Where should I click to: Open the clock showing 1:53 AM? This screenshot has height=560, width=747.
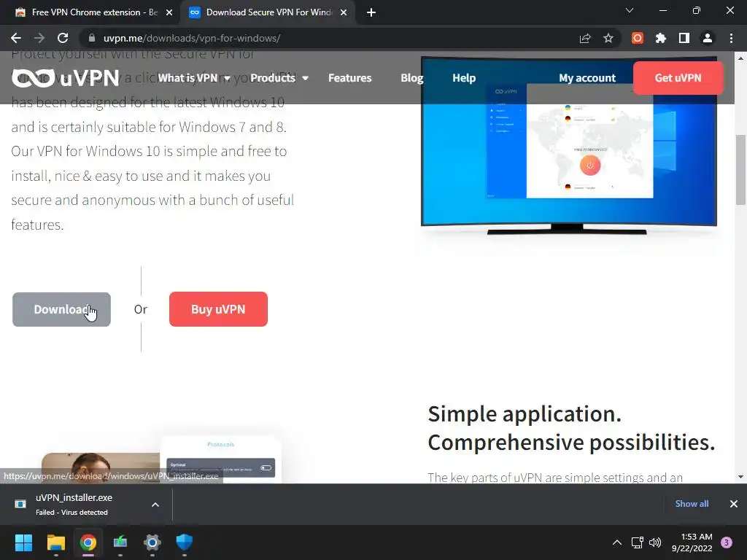(692, 542)
